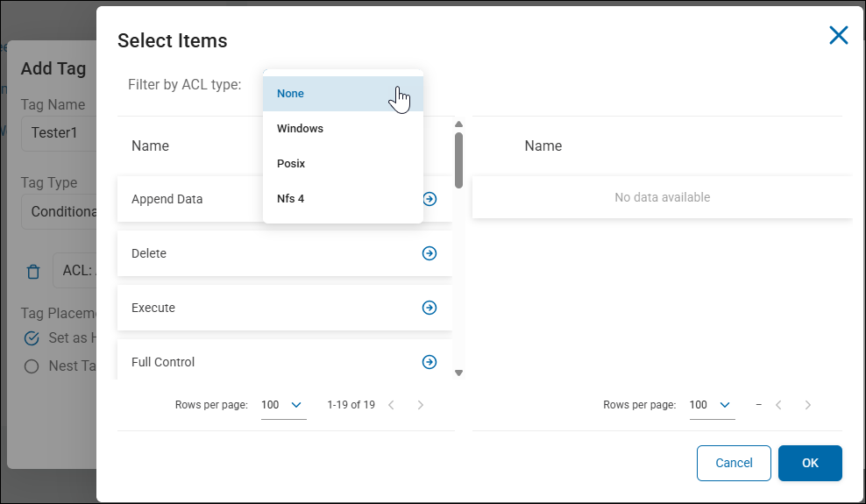Screen dimensions: 866x504
Task: Click the Cancel button
Action: coord(734,463)
